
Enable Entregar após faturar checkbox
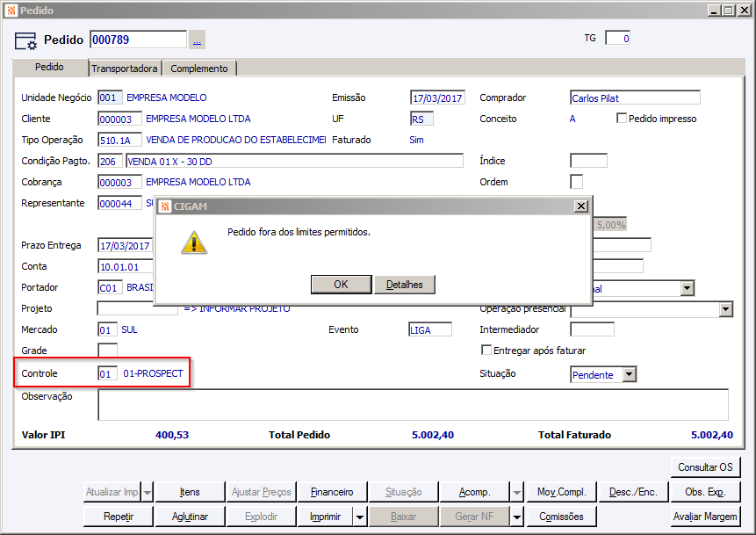pos(486,351)
